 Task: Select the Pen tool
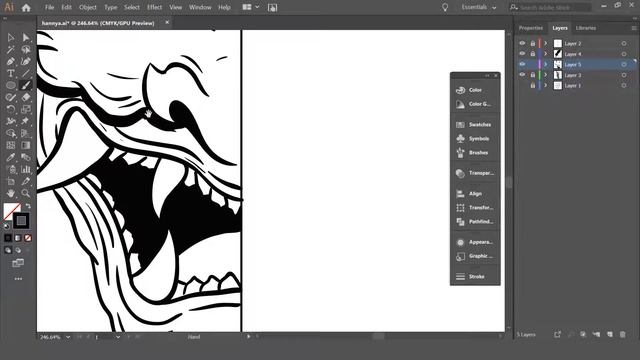click(x=11, y=62)
